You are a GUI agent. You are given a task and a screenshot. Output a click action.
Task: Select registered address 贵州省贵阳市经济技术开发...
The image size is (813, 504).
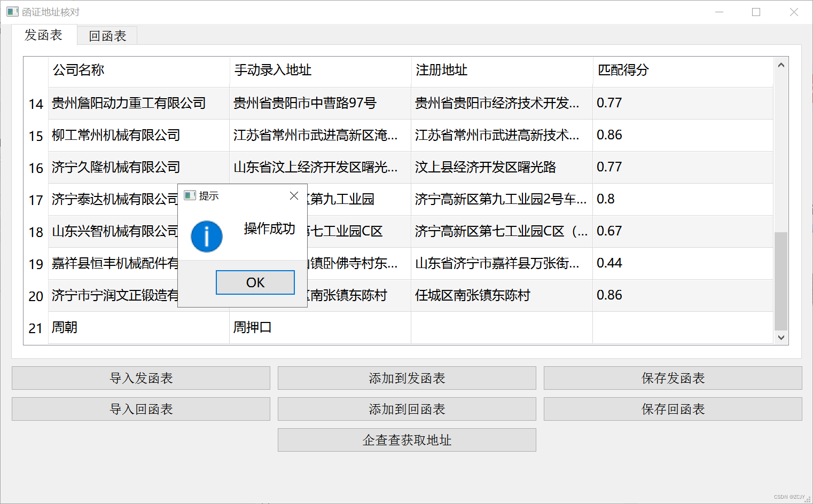click(x=502, y=104)
